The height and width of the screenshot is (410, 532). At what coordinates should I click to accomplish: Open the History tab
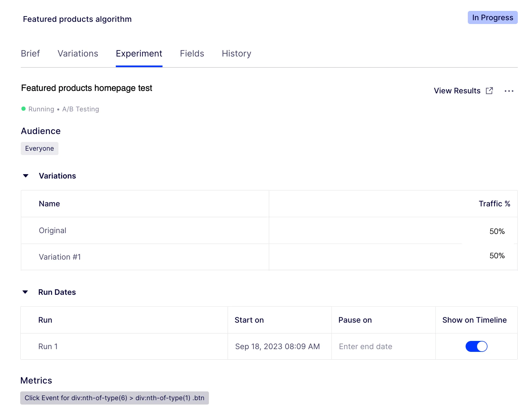coord(237,54)
